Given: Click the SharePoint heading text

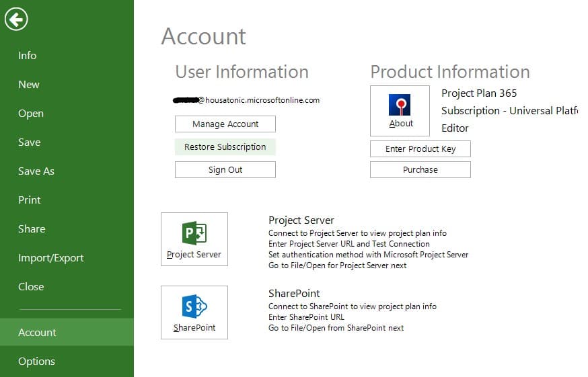Looking at the screenshot, I should 294,294.
